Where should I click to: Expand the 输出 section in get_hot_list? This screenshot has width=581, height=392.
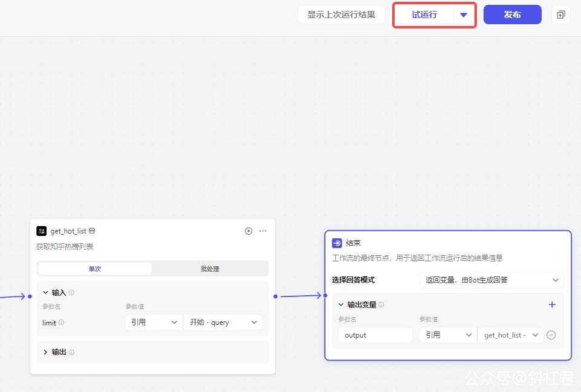point(45,352)
